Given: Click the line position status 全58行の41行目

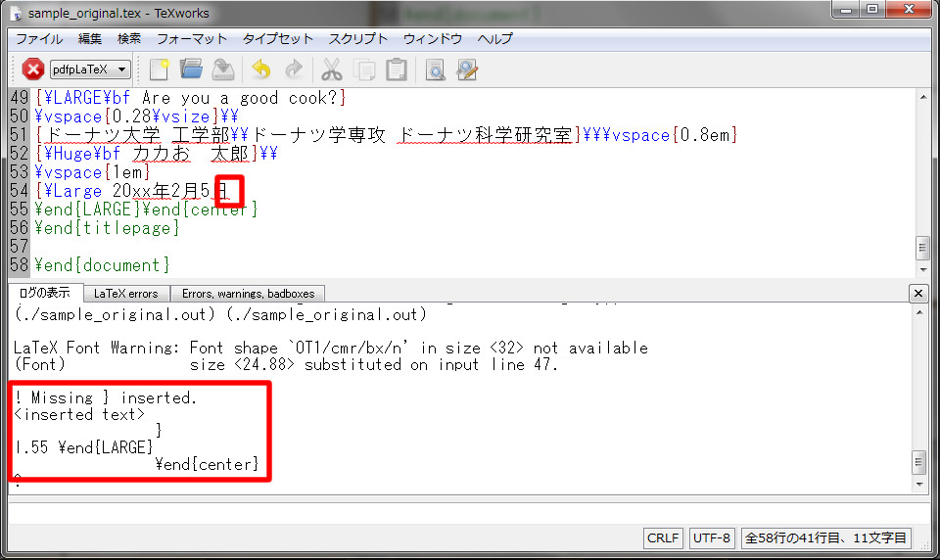Looking at the screenshot, I should coord(826,537).
